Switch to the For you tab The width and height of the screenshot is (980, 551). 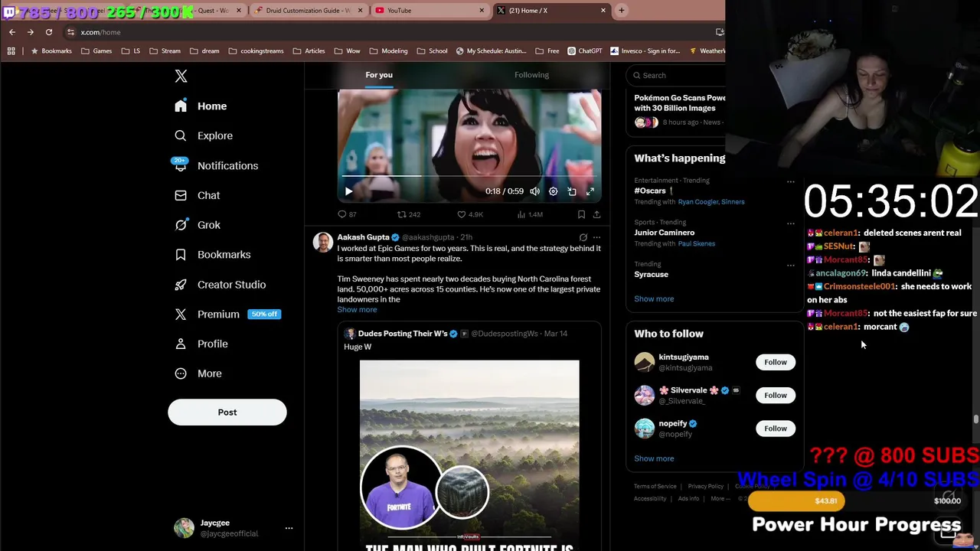click(379, 75)
